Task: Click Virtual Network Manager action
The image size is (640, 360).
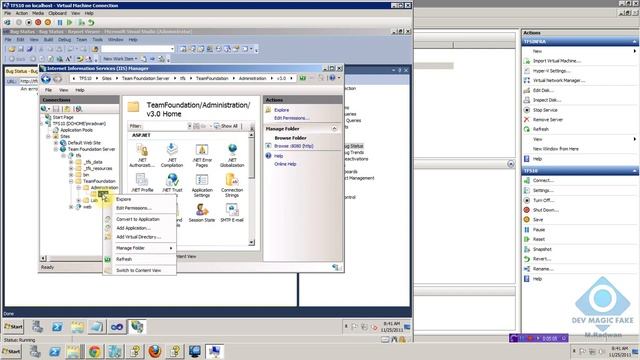Action: click(x=559, y=80)
